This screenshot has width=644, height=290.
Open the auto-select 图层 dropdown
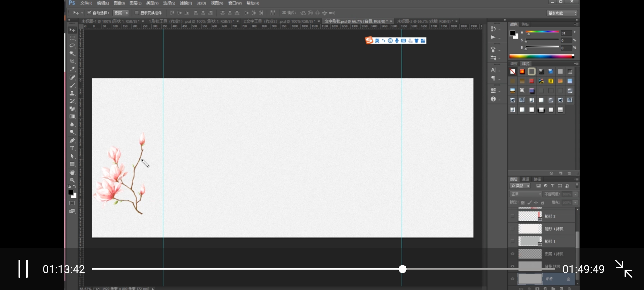pyautogui.click(x=121, y=13)
